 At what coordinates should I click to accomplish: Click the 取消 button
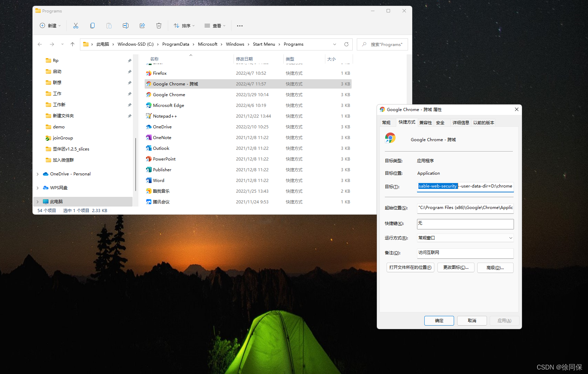click(x=472, y=321)
